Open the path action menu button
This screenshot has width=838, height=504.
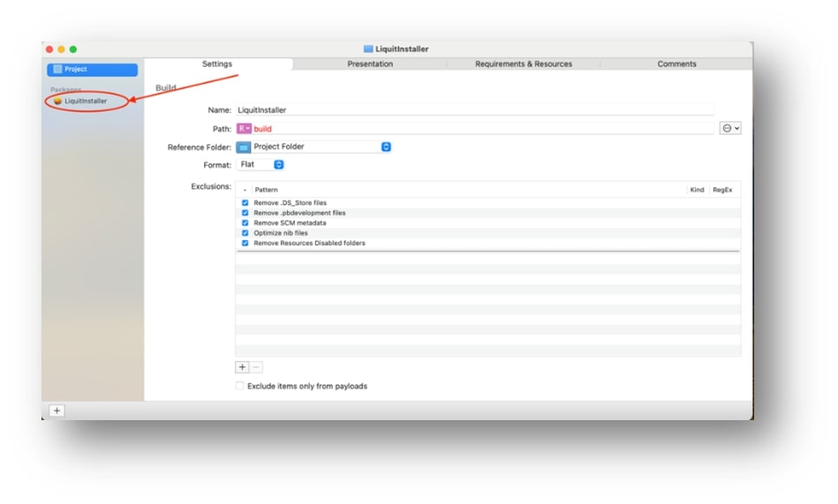(x=730, y=129)
